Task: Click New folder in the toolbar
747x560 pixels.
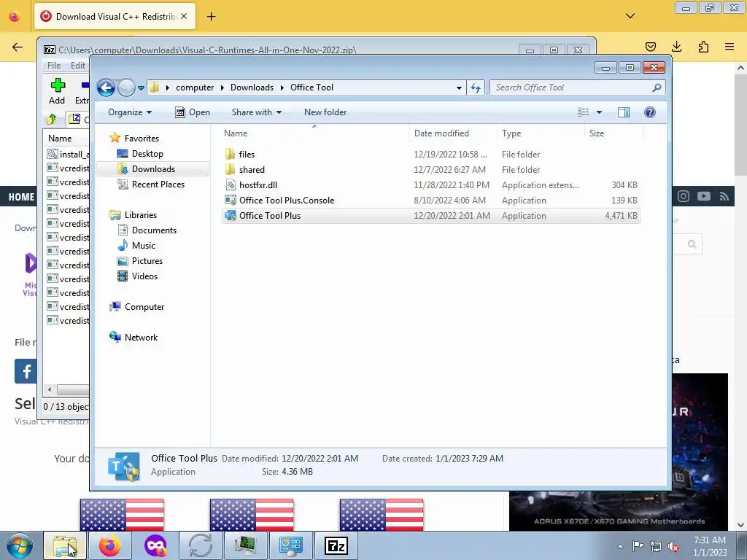Action: (x=325, y=112)
